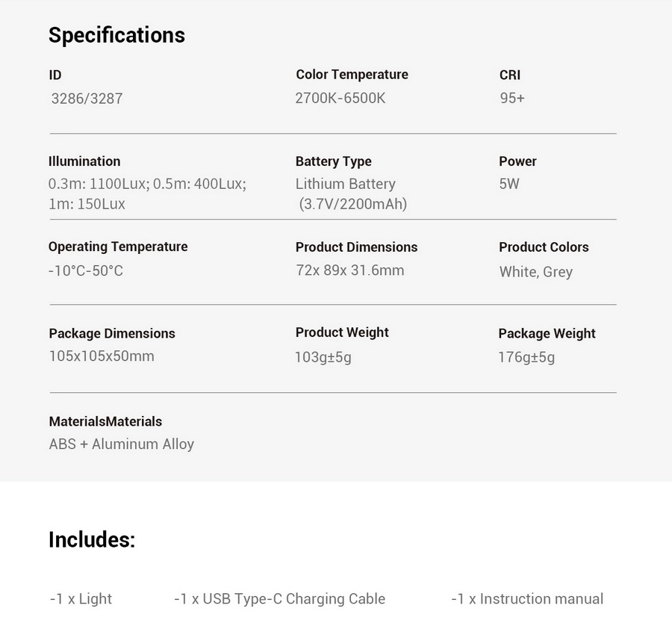Click the Color Temperature label

352,74
